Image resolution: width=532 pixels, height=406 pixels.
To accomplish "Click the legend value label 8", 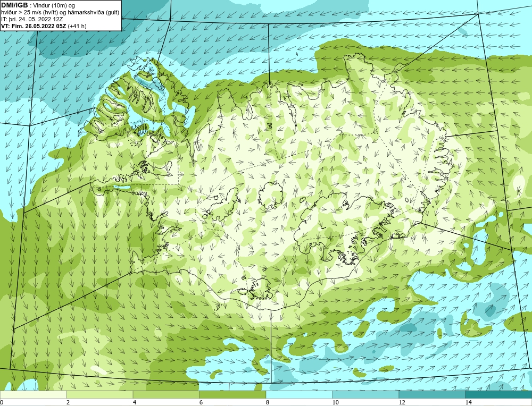I will tap(268, 402).
